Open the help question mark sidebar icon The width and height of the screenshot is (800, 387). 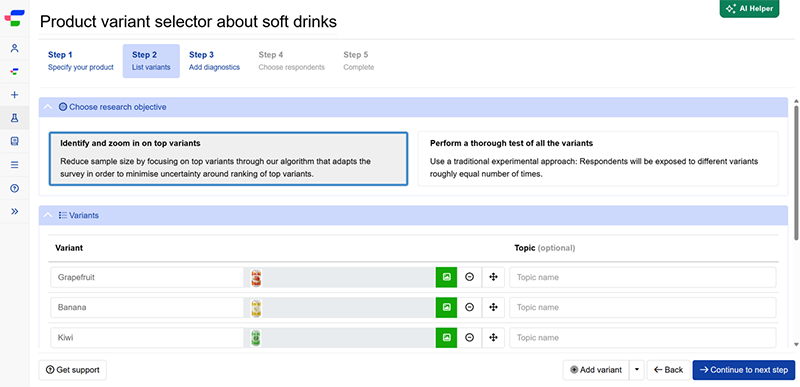pos(14,188)
